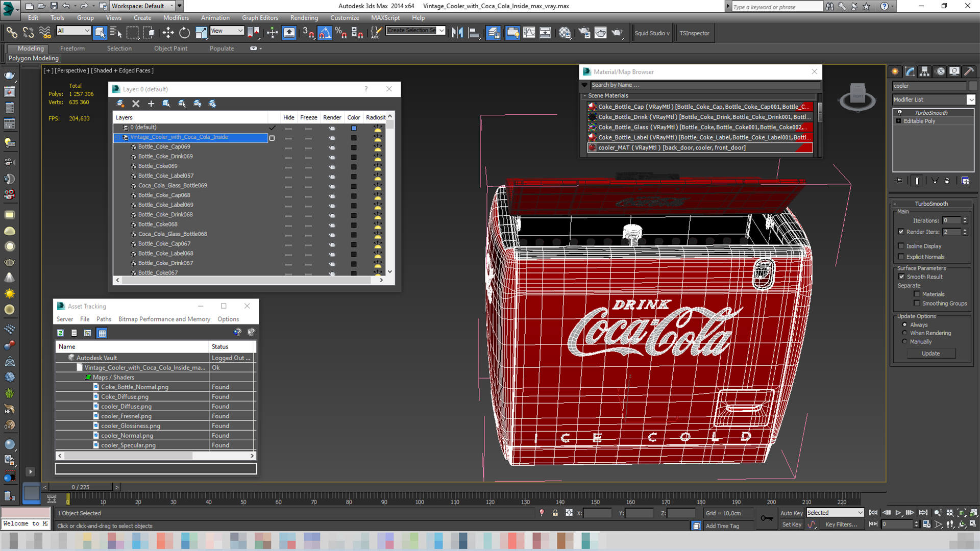Image resolution: width=980 pixels, height=551 pixels.
Task: Switch to the Utilities hammer panel tab
Action: pos(969,71)
